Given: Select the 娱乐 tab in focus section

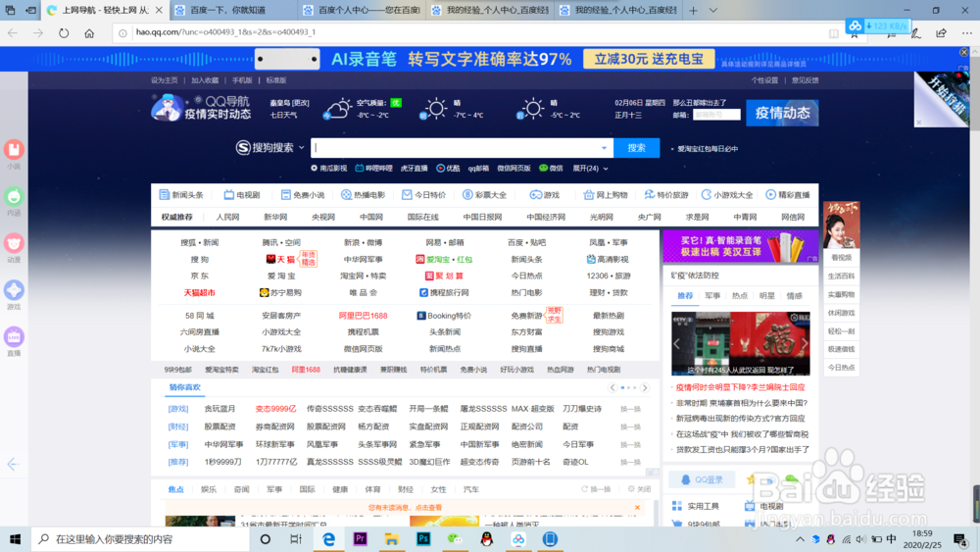Looking at the screenshot, I should (x=209, y=489).
